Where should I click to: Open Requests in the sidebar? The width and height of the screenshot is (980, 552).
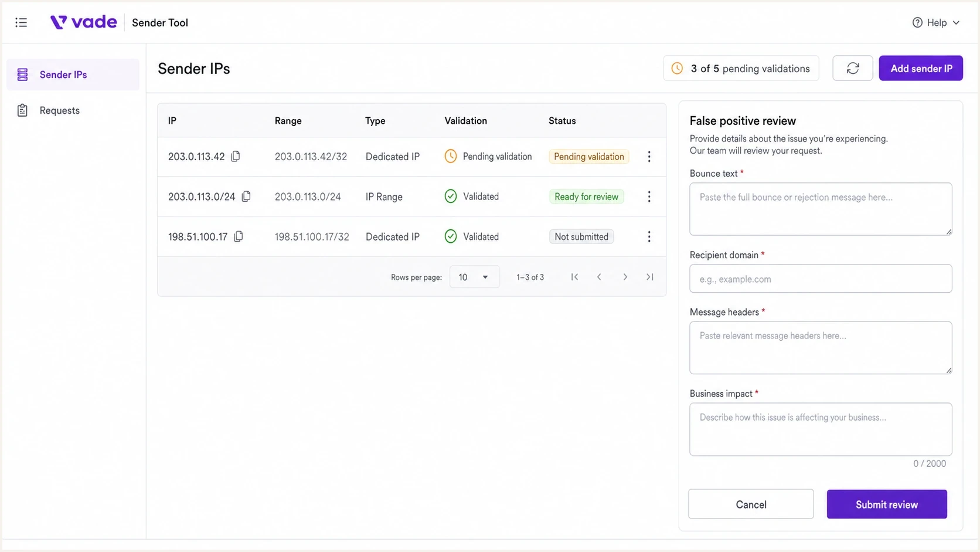point(73,110)
